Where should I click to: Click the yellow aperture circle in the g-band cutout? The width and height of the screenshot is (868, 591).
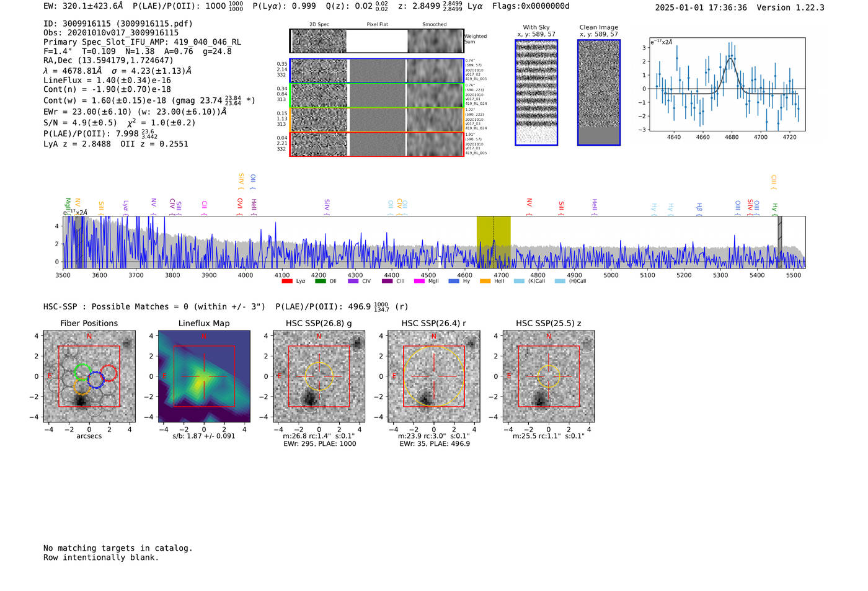319,376
